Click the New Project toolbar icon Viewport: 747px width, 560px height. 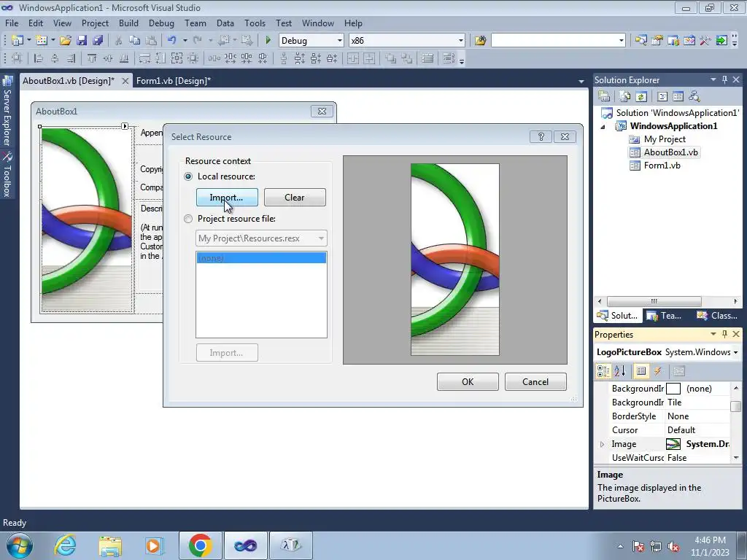point(18,41)
